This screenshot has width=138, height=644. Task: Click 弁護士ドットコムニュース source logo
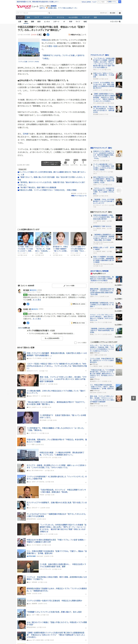(77, 35)
